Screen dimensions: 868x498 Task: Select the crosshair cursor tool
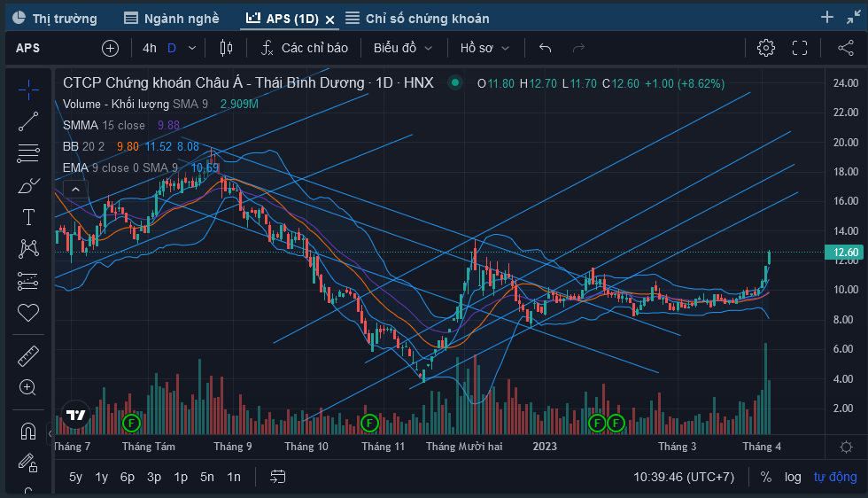click(x=28, y=89)
